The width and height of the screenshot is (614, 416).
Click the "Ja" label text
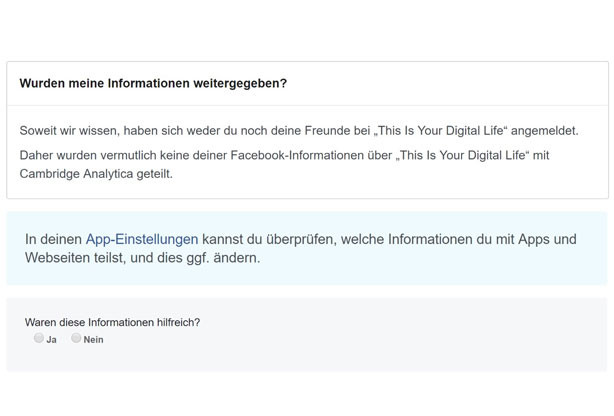pyautogui.click(x=51, y=340)
